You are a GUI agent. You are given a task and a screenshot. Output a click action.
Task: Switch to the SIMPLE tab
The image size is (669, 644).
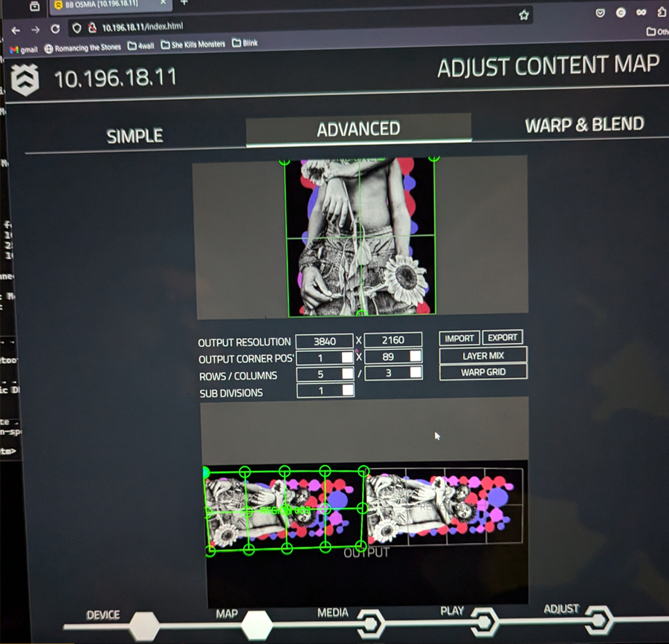135,136
